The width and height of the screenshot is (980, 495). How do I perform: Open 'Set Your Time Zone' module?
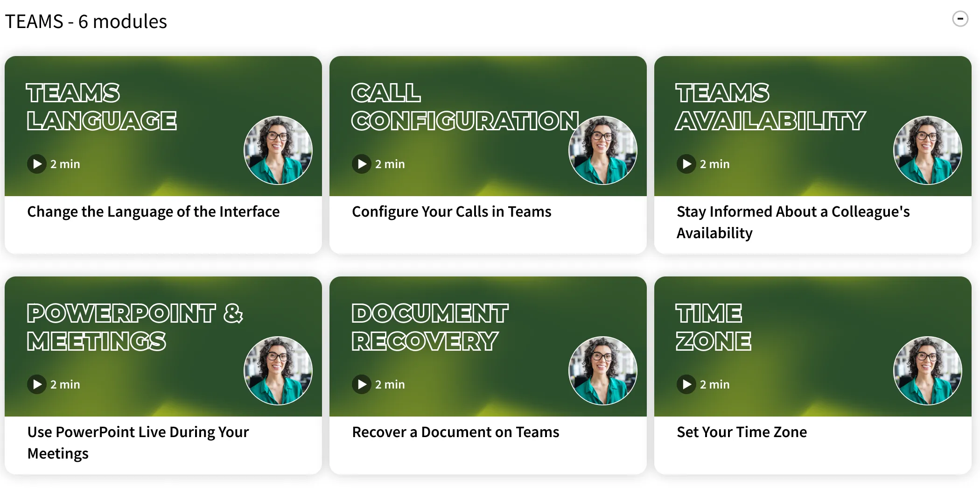742,432
